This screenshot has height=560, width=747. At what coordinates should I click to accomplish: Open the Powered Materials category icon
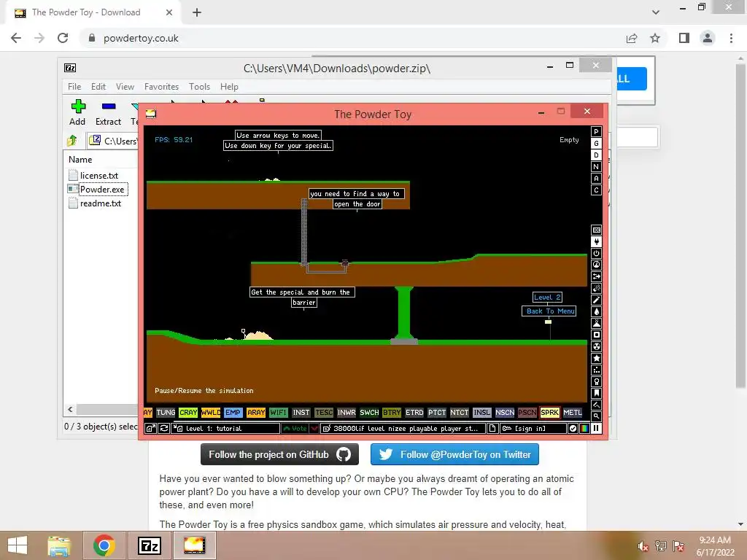coord(596,253)
